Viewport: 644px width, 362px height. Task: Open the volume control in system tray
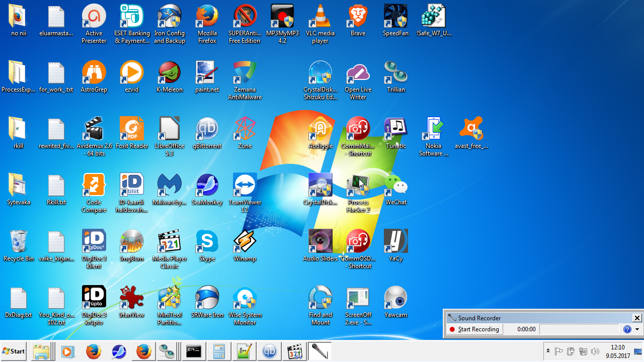pyautogui.click(x=595, y=351)
